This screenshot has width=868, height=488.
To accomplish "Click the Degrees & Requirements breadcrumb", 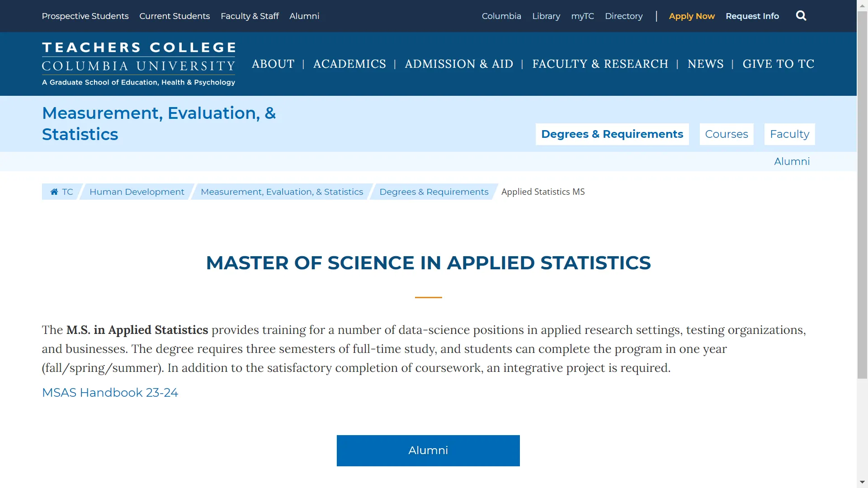I will tap(434, 192).
